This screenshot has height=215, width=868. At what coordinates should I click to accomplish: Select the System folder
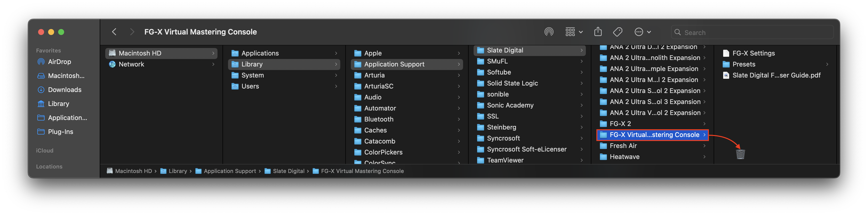click(284, 75)
